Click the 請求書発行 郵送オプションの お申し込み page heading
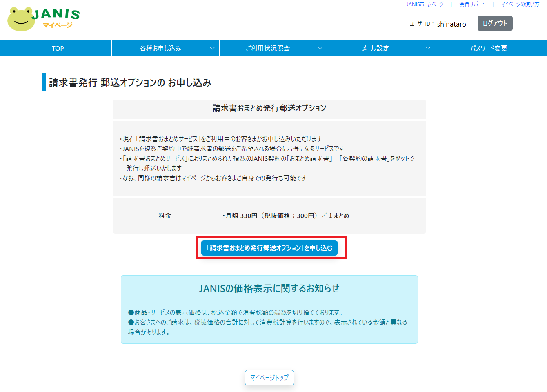Viewport: 547px width, 392px height. coord(130,82)
